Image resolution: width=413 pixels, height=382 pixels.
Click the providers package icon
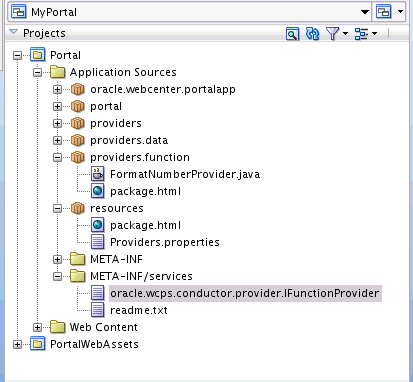point(78,123)
